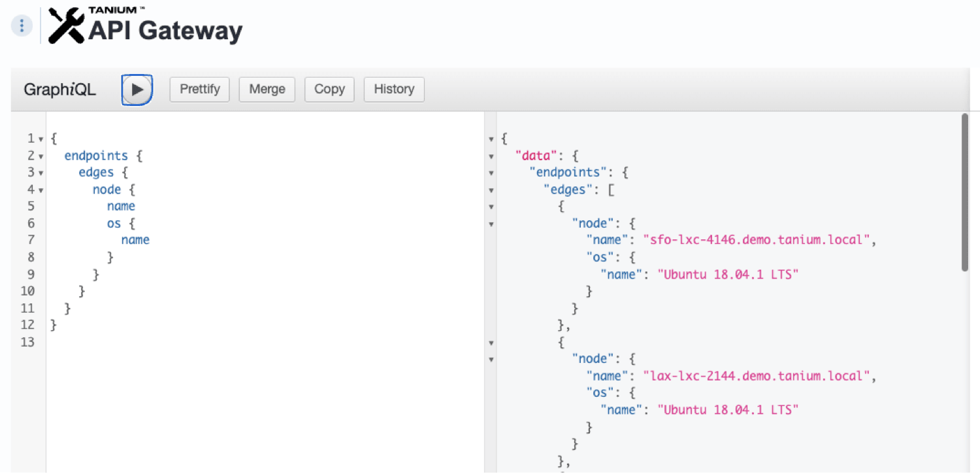Fold the node block on query line 4

coord(41,190)
